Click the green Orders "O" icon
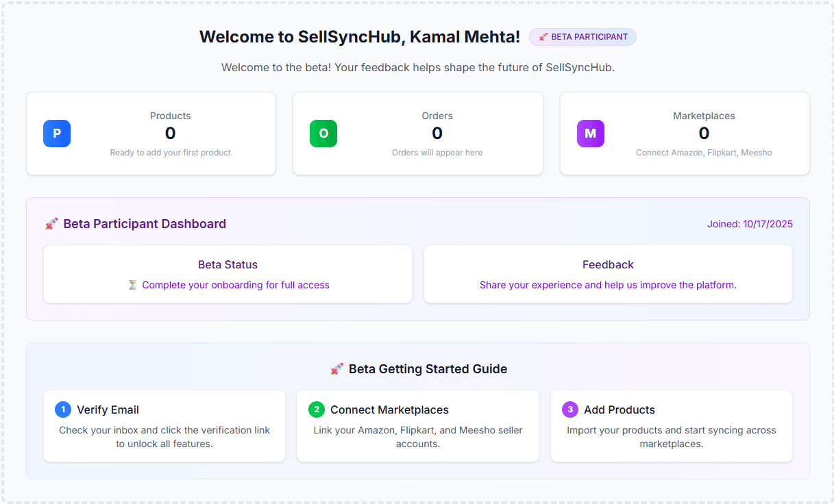This screenshot has height=504, width=834. pyautogui.click(x=323, y=134)
